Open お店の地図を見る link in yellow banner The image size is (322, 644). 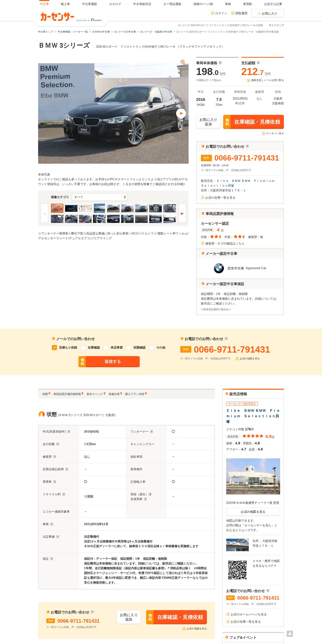(248, 359)
